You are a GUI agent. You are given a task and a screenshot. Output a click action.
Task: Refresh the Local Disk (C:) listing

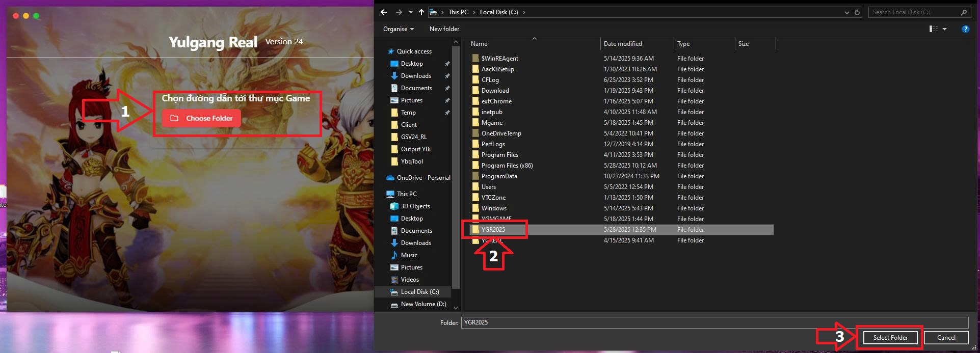coord(857,12)
